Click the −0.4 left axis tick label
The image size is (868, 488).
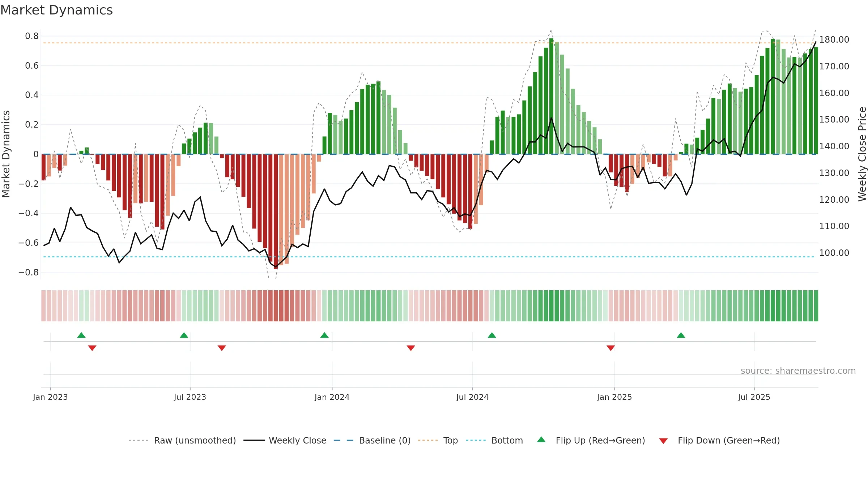(x=29, y=213)
